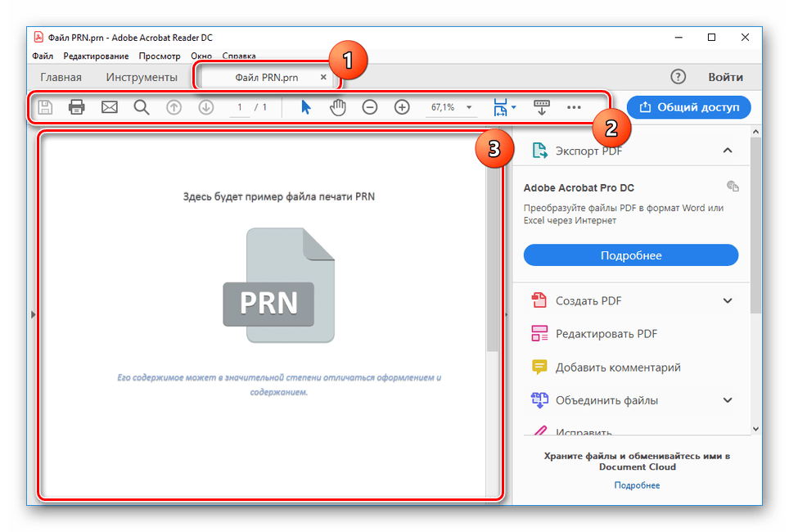Activate the Hand pan tool

pos(338,107)
